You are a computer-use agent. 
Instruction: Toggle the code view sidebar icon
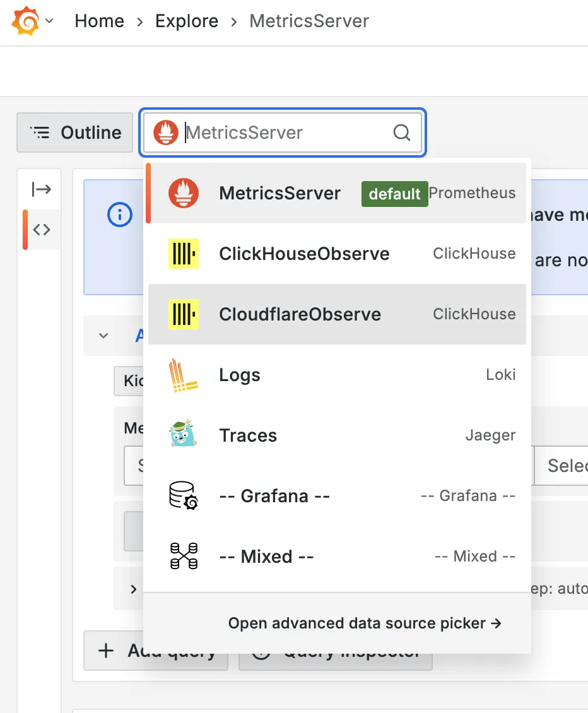pyautogui.click(x=42, y=230)
